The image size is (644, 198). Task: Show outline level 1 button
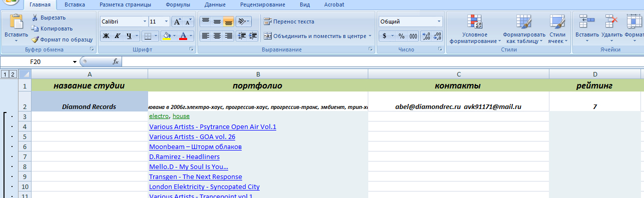(5, 74)
